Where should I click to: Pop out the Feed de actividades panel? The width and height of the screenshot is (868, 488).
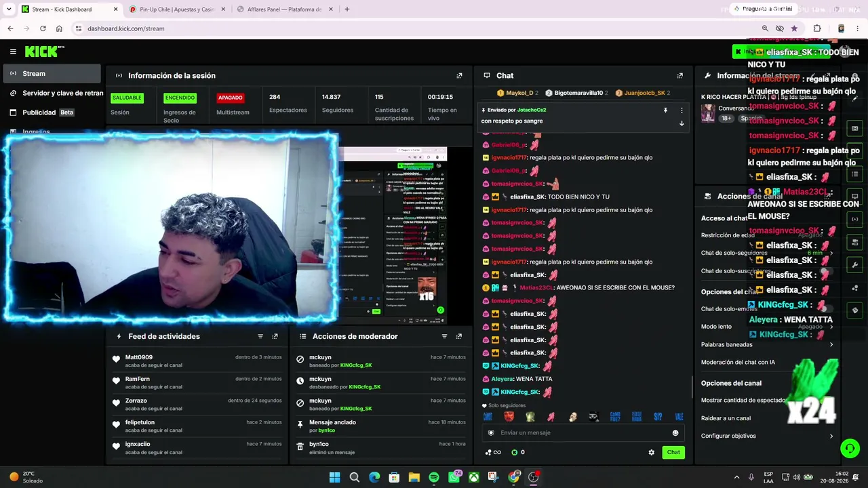[275, 336]
